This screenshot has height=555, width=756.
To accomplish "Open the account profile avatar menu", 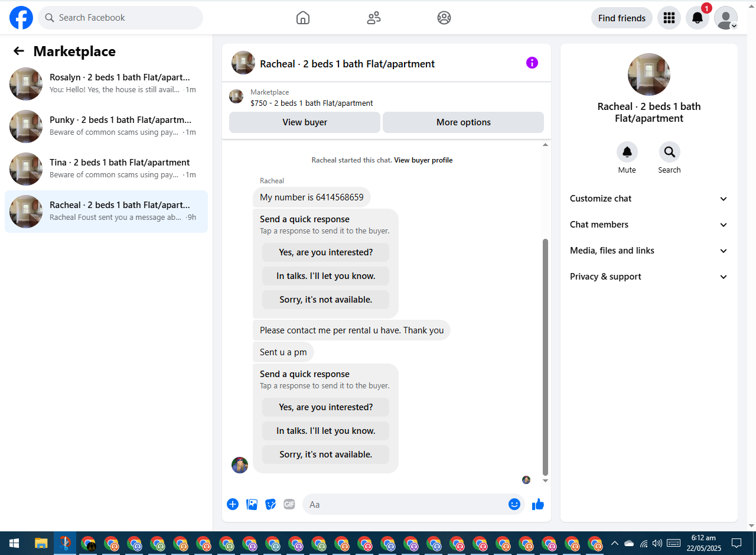I will coord(726,18).
